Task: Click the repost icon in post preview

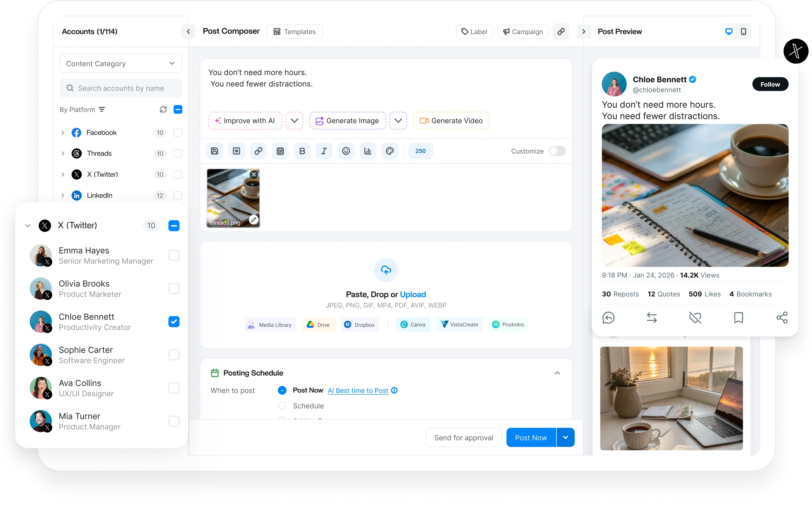Action: 652,318
